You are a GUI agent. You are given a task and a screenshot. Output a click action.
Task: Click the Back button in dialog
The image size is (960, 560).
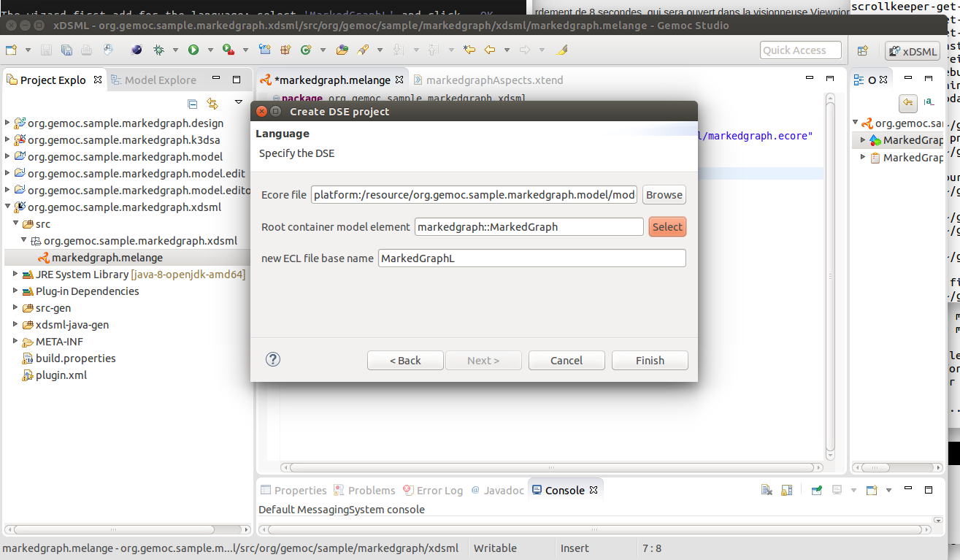click(x=405, y=361)
